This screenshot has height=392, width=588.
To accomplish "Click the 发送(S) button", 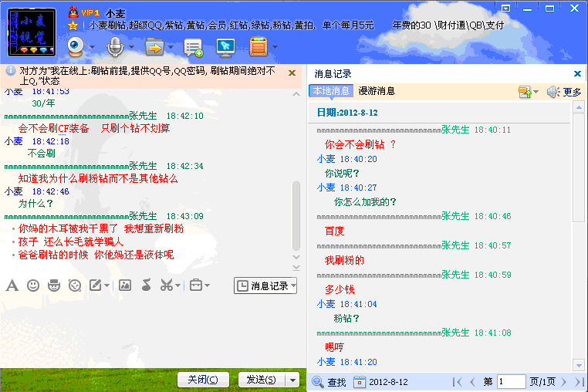I will (x=262, y=380).
